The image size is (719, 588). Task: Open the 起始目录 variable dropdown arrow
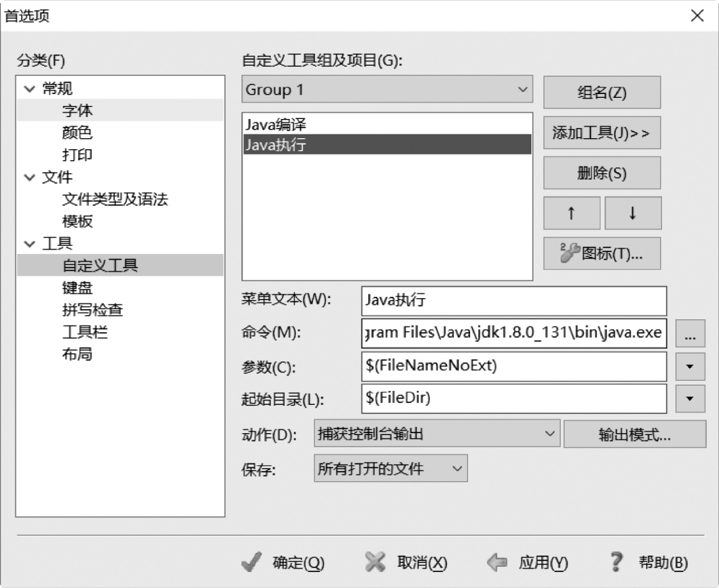[x=690, y=398]
